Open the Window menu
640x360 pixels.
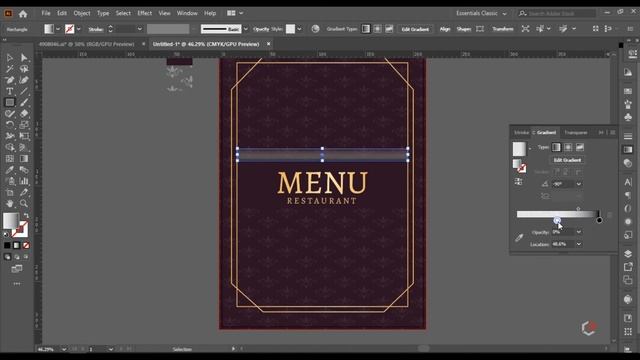(187, 13)
